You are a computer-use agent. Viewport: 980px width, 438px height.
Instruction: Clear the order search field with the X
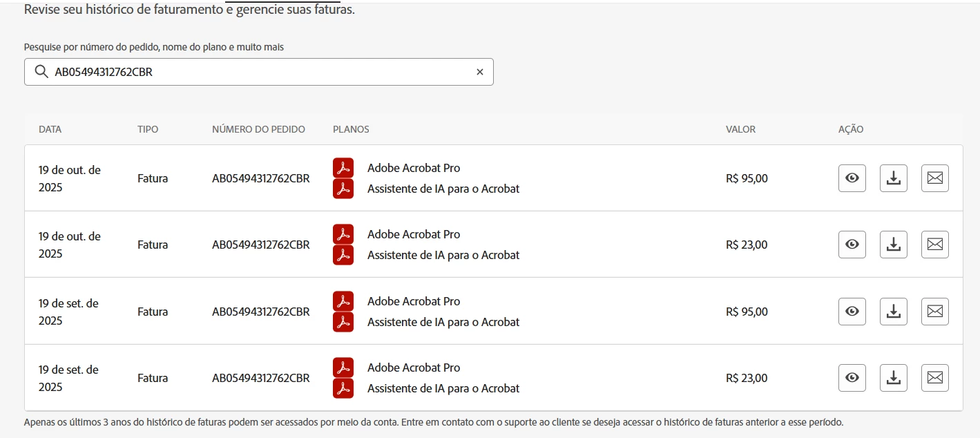coord(480,72)
